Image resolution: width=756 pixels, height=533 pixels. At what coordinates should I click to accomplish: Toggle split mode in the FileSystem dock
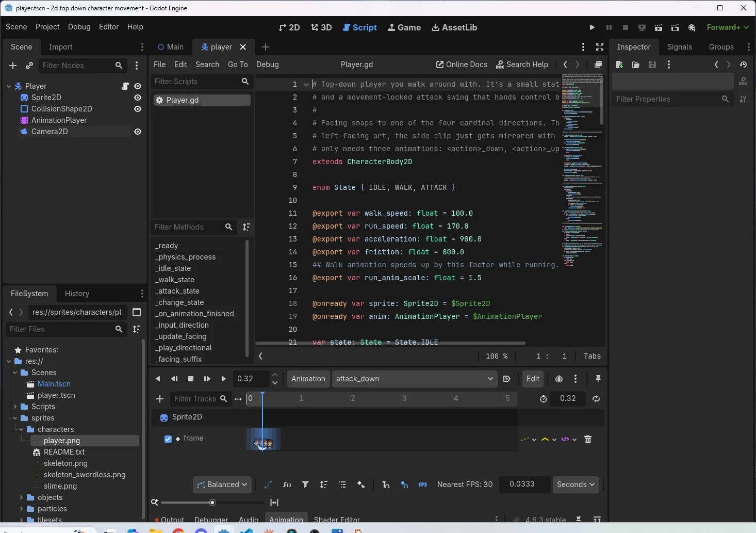click(x=137, y=312)
